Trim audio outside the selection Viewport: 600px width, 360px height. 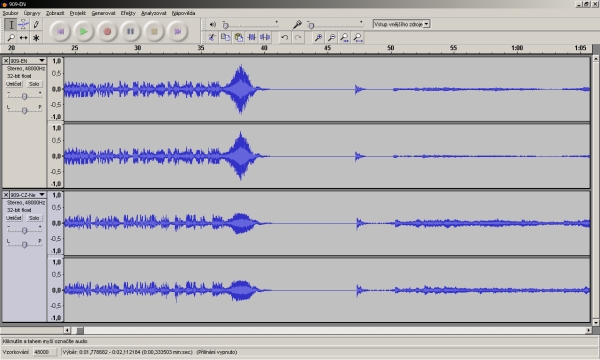pyautogui.click(x=252, y=37)
